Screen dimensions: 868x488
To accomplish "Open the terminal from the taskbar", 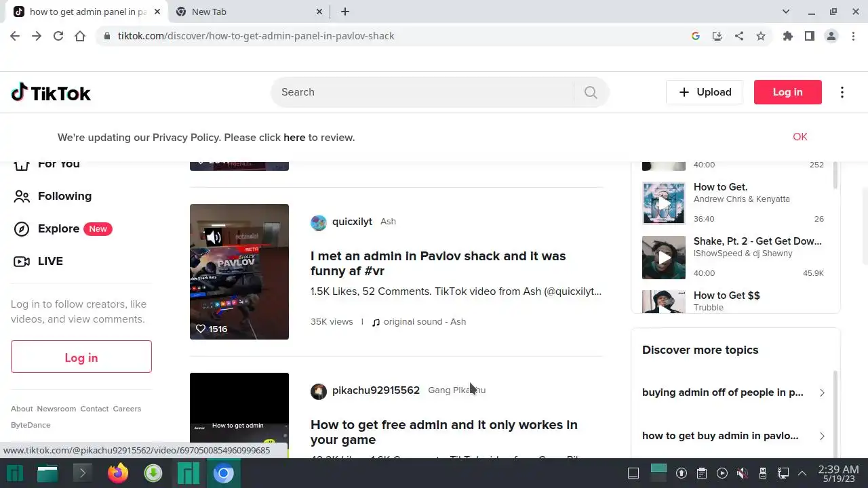I will click(83, 473).
